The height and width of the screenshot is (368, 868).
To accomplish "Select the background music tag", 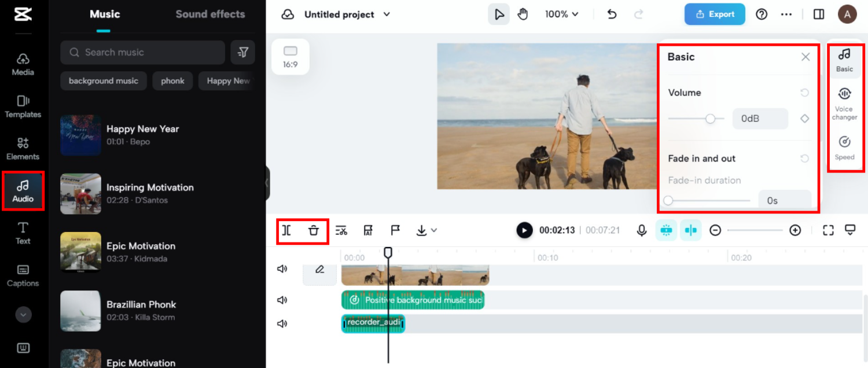I will click(104, 81).
